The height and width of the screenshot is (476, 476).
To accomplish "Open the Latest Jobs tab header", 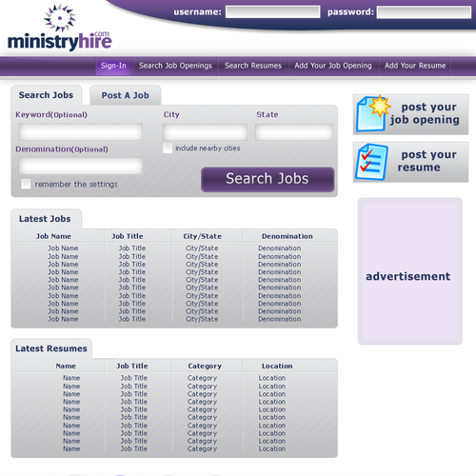I will coord(47,219).
